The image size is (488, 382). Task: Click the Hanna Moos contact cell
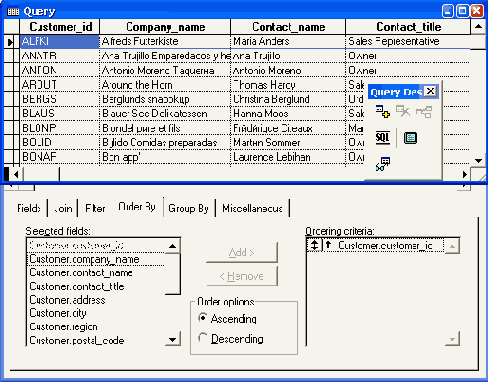coord(288,113)
